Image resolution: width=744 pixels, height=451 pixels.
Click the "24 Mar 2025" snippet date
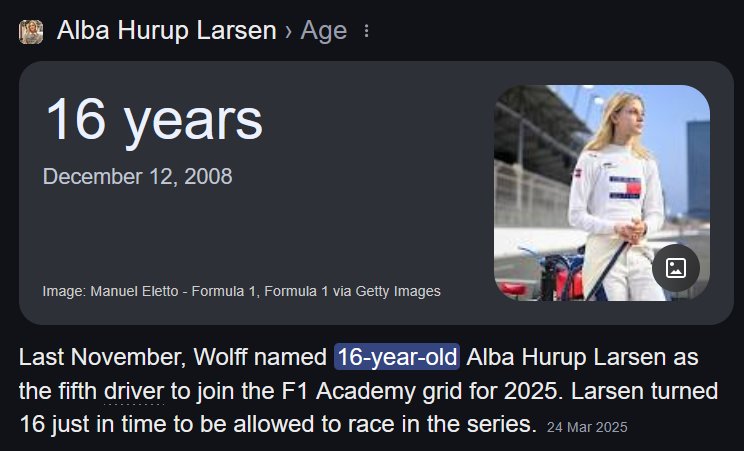[x=587, y=426]
